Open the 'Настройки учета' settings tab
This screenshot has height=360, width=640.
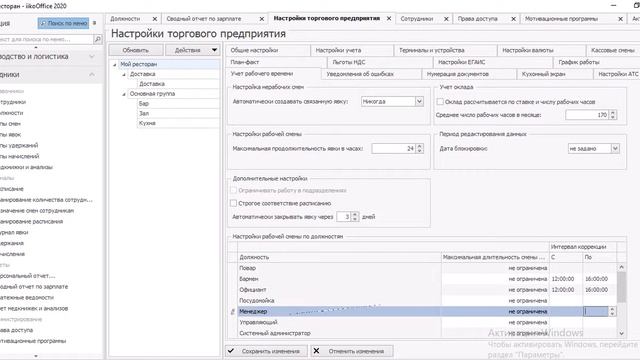pos(351,50)
